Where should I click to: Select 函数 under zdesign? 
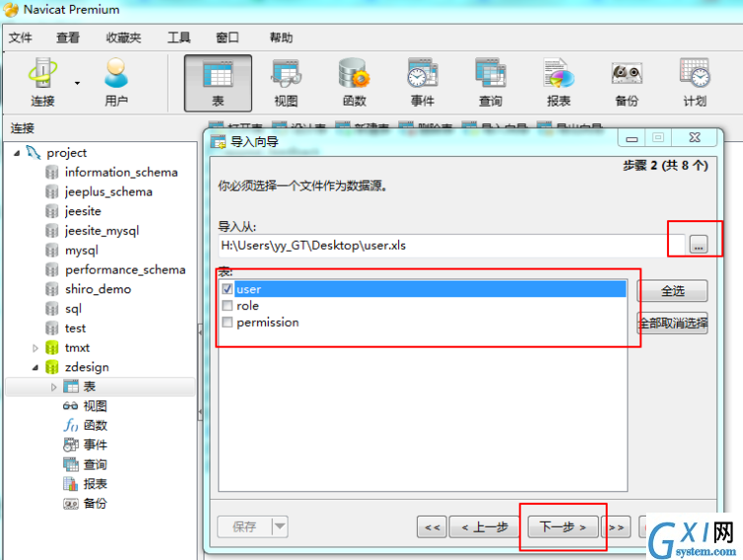tap(95, 426)
